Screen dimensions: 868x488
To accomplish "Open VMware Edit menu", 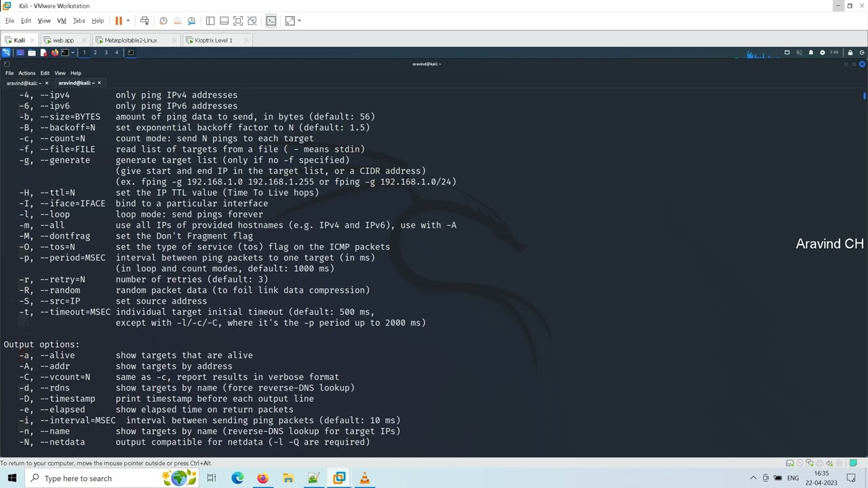I will pyautogui.click(x=26, y=21).
